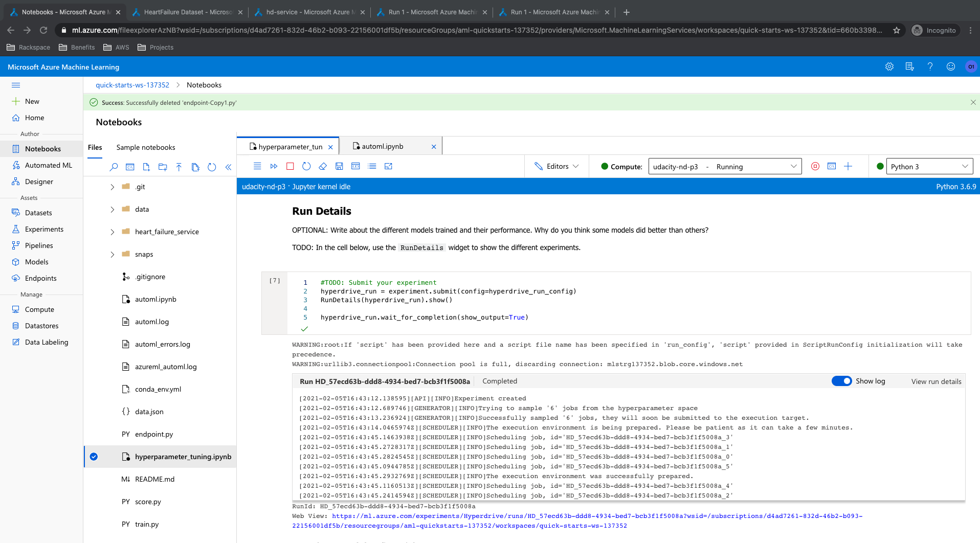980x543 pixels.
Task: Go to quick-starts-ws-137352 breadcrumb
Action: 132,85
